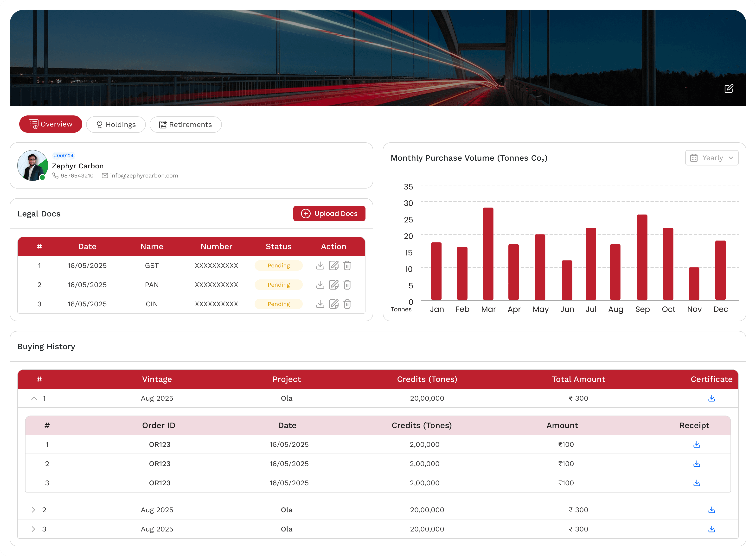Download the PAN document

pyautogui.click(x=320, y=285)
